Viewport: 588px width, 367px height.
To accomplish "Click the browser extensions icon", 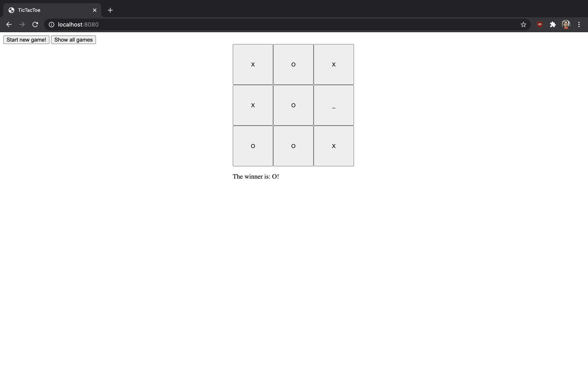I will tap(553, 24).
